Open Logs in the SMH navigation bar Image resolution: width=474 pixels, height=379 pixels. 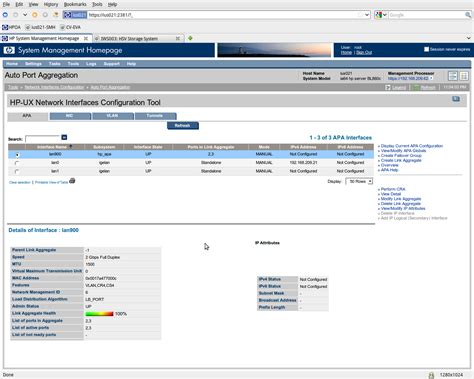coord(91,64)
